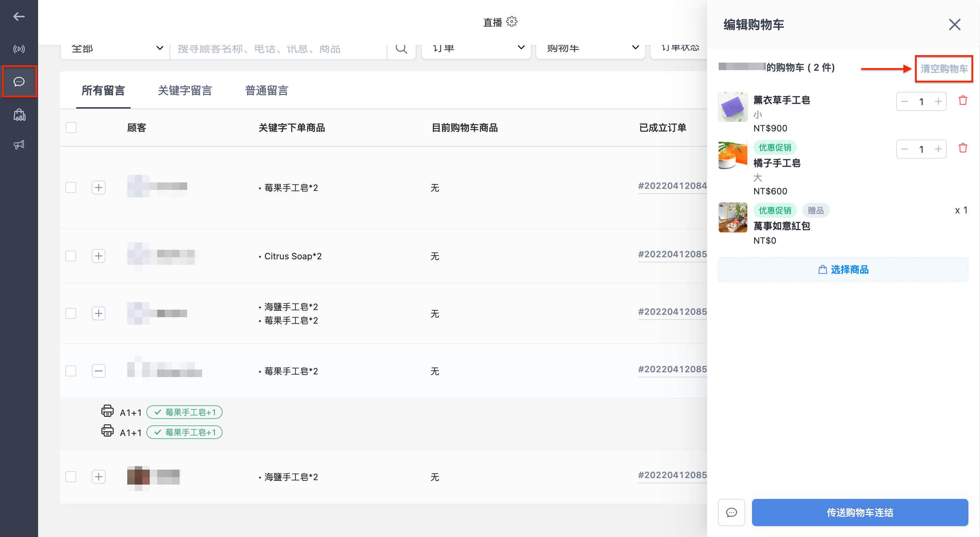The width and height of the screenshot is (980, 537).
Task: Click the 赠品 tag on red envelope
Action: (x=816, y=210)
